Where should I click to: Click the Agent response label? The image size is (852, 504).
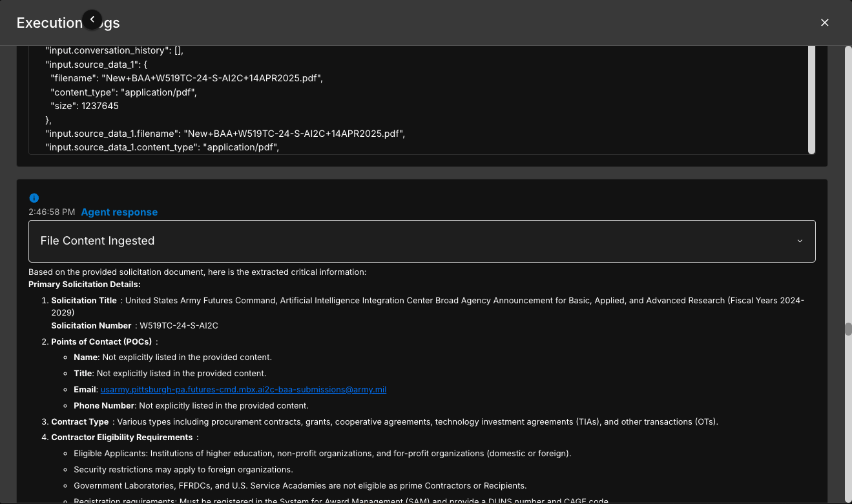[119, 212]
